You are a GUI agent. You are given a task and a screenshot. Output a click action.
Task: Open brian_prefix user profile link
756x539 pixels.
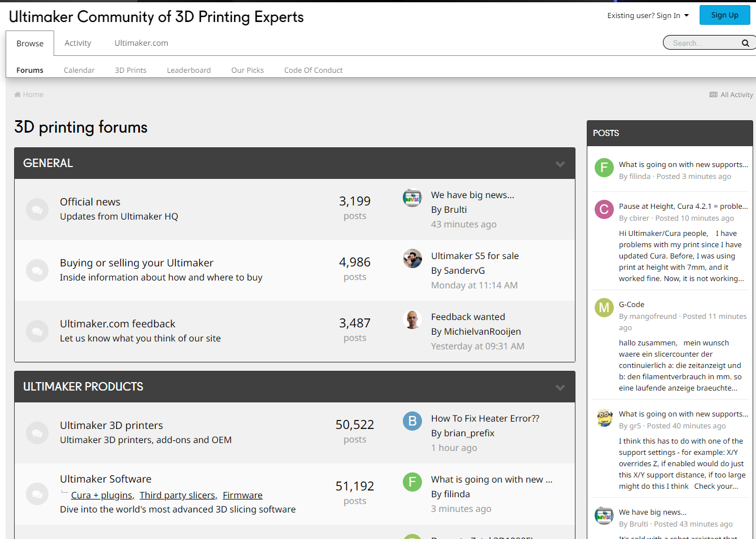pos(469,433)
